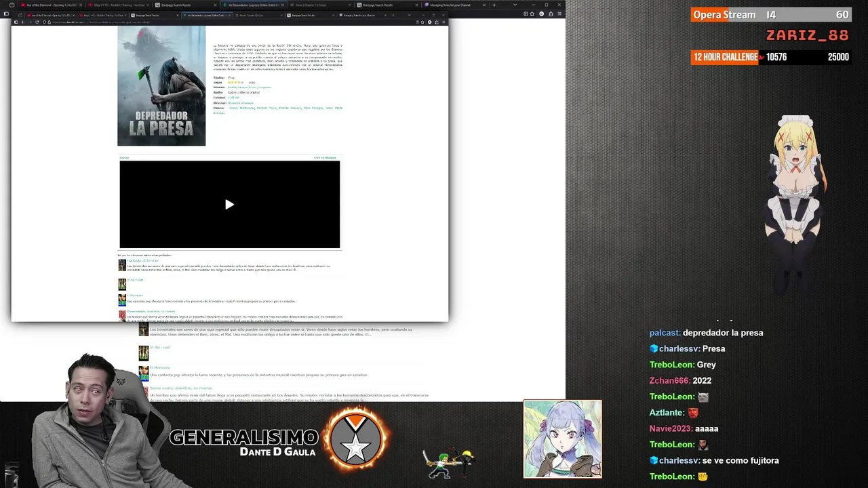Switch to Ver Depredador La presa tab in back browser

[x=254, y=5]
